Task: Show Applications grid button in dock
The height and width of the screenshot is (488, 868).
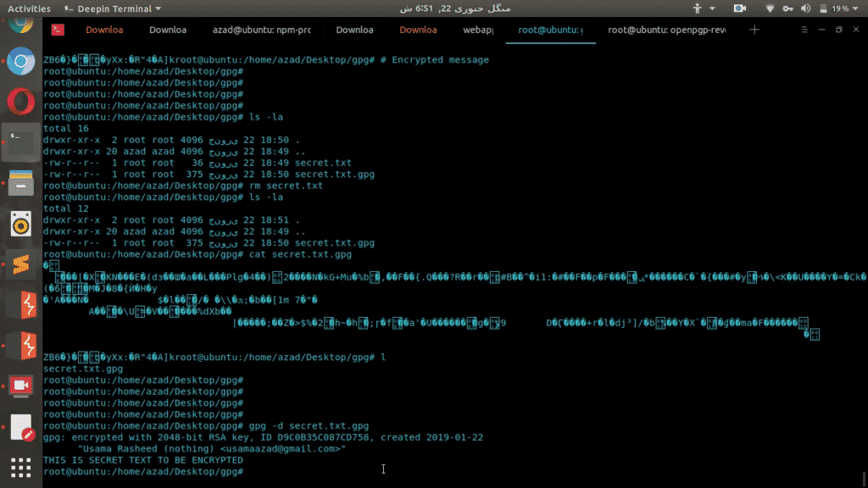Action: [x=21, y=468]
